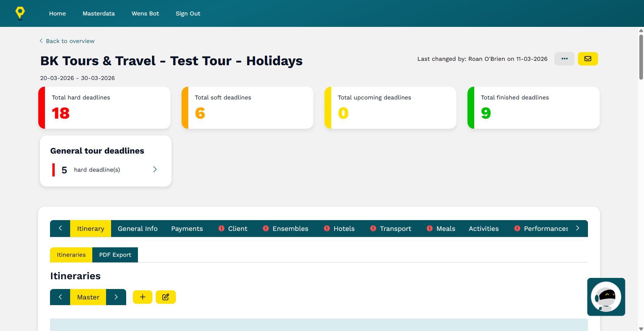This screenshot has width=644, height=331.
Task: Click the Last changed by text
Action: pyautogui.click(x=482, y=59)
